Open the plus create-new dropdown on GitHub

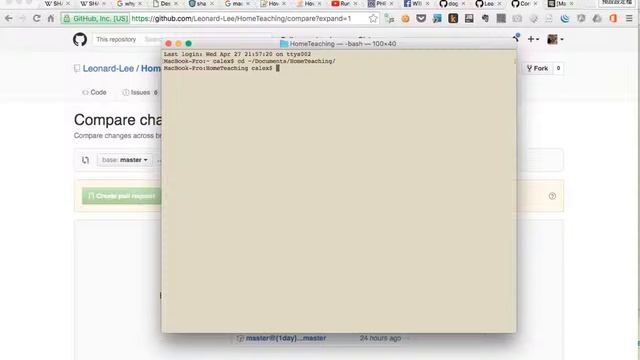click(x=533, y=39)
